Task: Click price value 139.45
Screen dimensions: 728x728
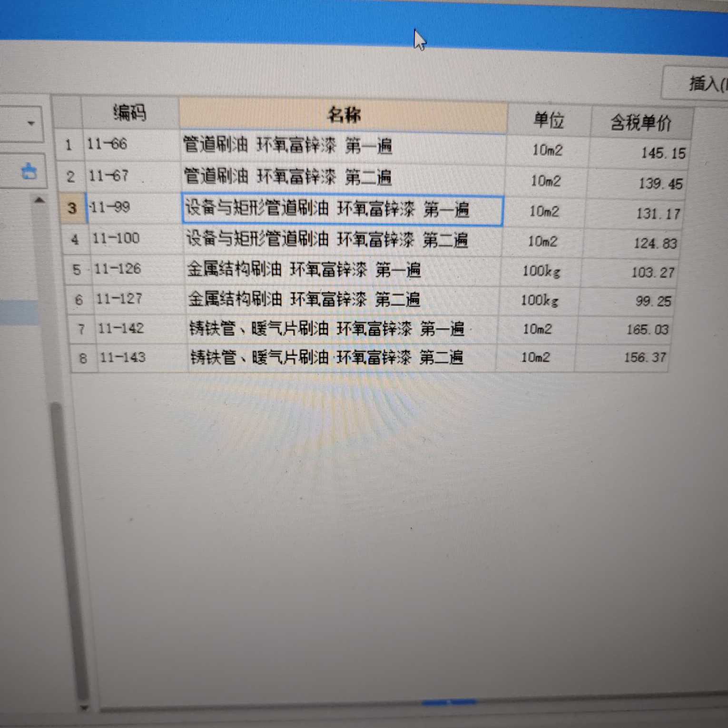Action: point(660,184)
